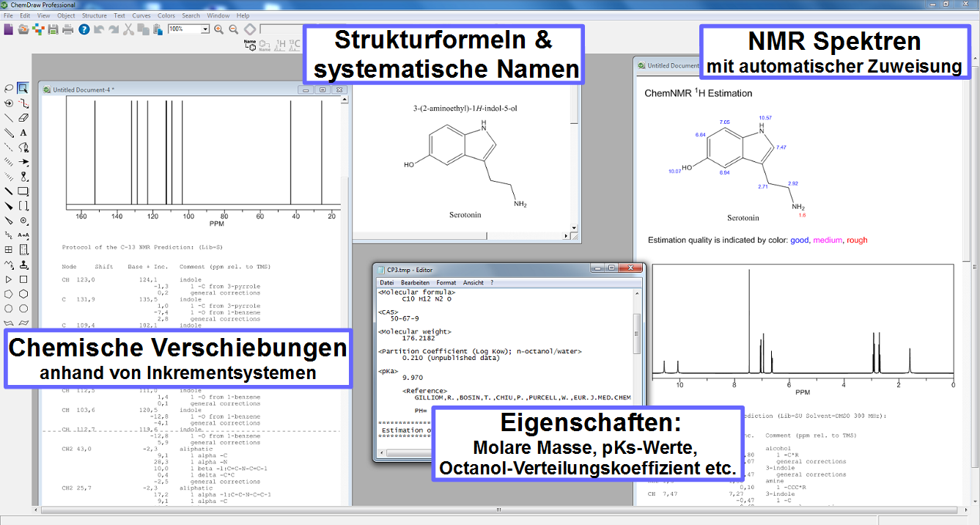Select the Lasso selection tool

tap(9, 89)
